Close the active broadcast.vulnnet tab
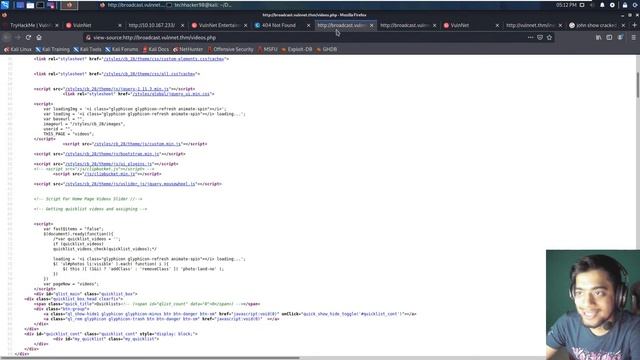640x360 pixels. pos(371,25)
